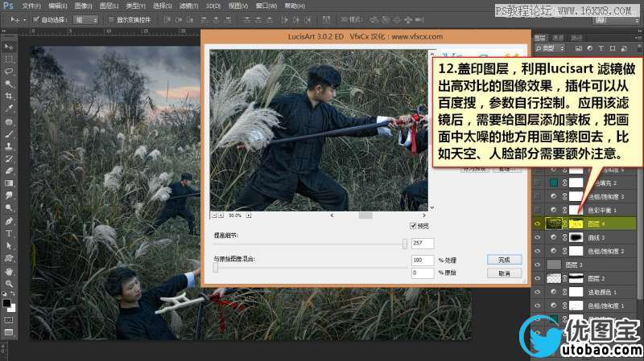
Task: Click the 完成 button in LucisArt
Action: tap(504, 260)
